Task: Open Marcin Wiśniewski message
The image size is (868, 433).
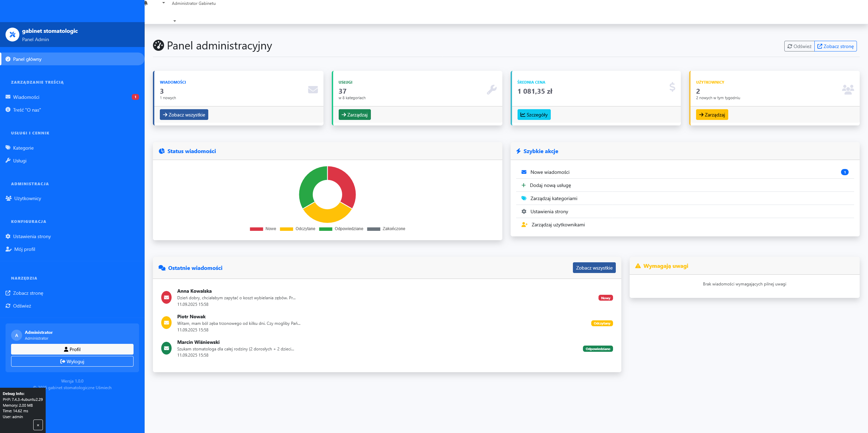Action: 387,349
